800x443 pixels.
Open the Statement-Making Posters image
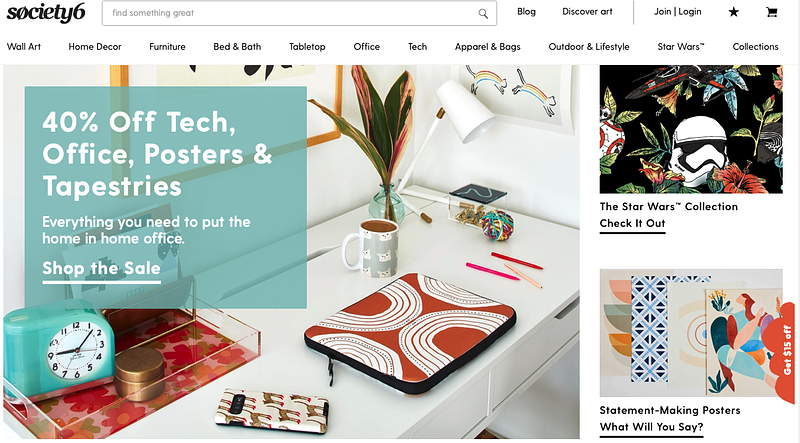tap(691, 333)
